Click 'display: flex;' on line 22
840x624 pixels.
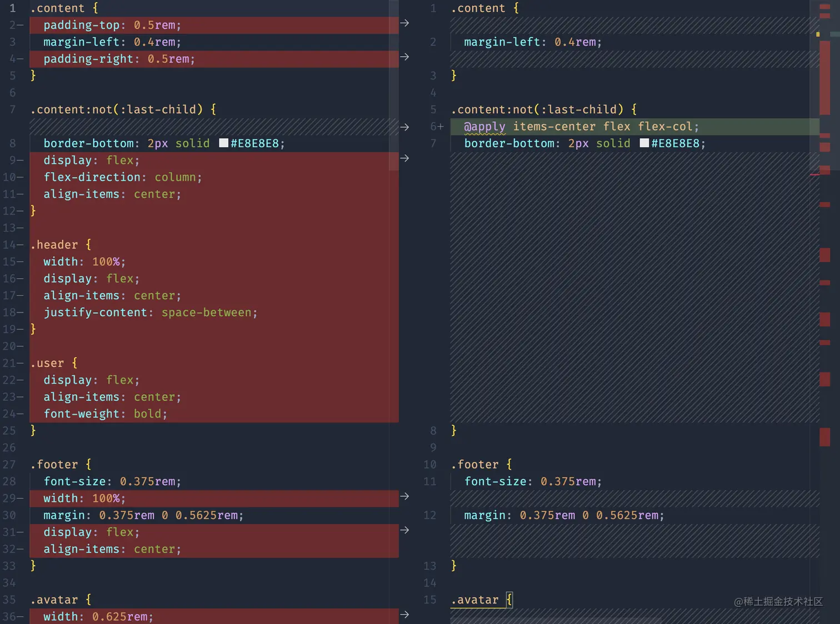pos(92,380)
